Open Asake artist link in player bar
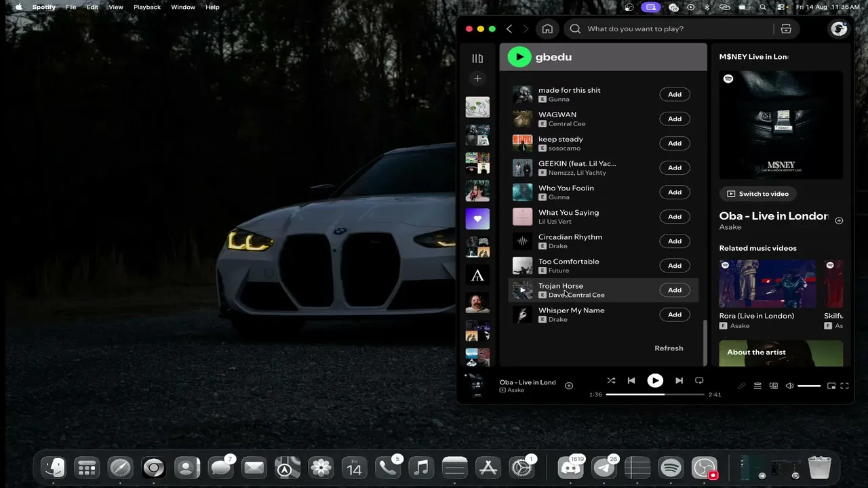Image resolution: width=868 pixels, height=488 pixels. tap(516, 390)
